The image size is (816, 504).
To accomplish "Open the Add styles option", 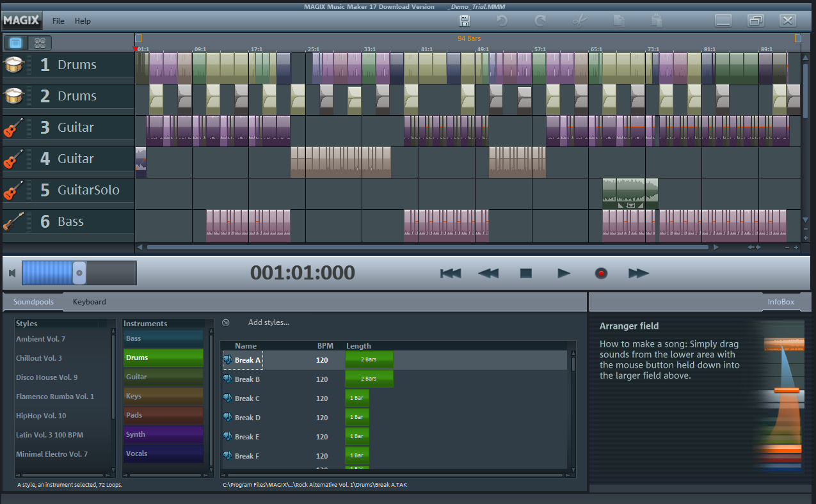I will 268,322.
